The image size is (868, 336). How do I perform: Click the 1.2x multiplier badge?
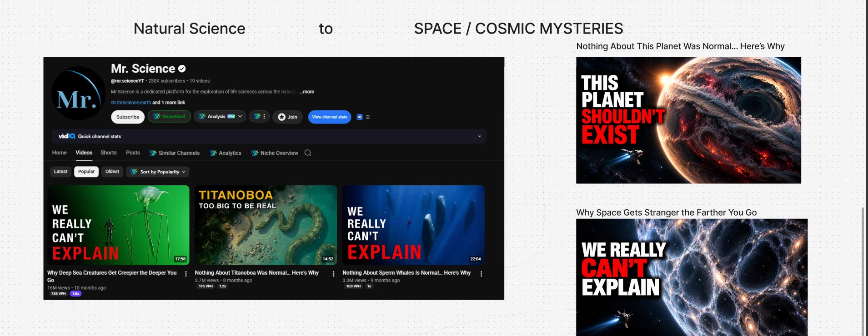click(x=223, y=286)
